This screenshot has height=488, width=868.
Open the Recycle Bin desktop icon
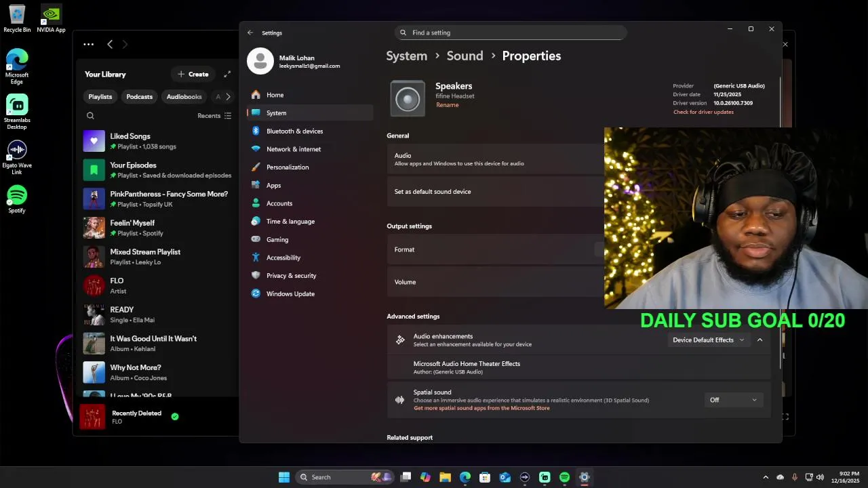[x=17, y=19]
